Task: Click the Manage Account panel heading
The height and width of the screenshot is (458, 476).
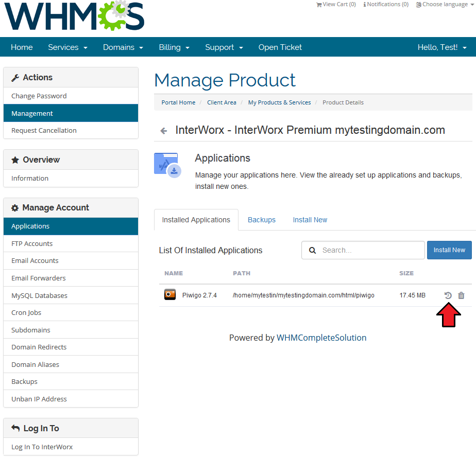Action: (71, 207)
